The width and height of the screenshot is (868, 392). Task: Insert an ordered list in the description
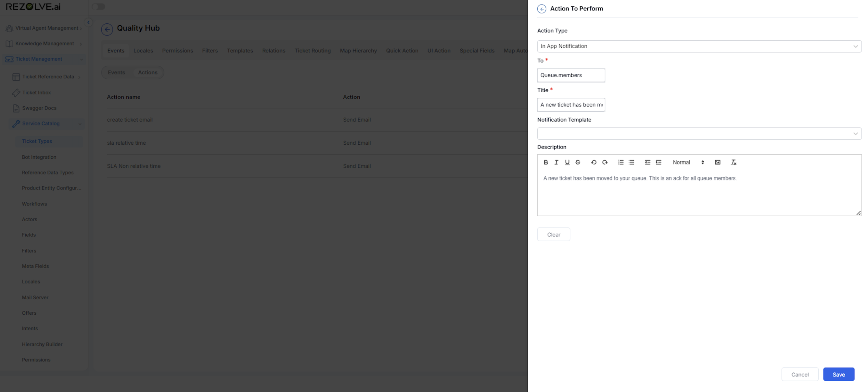pyautogui.click(x=620, y=162)
